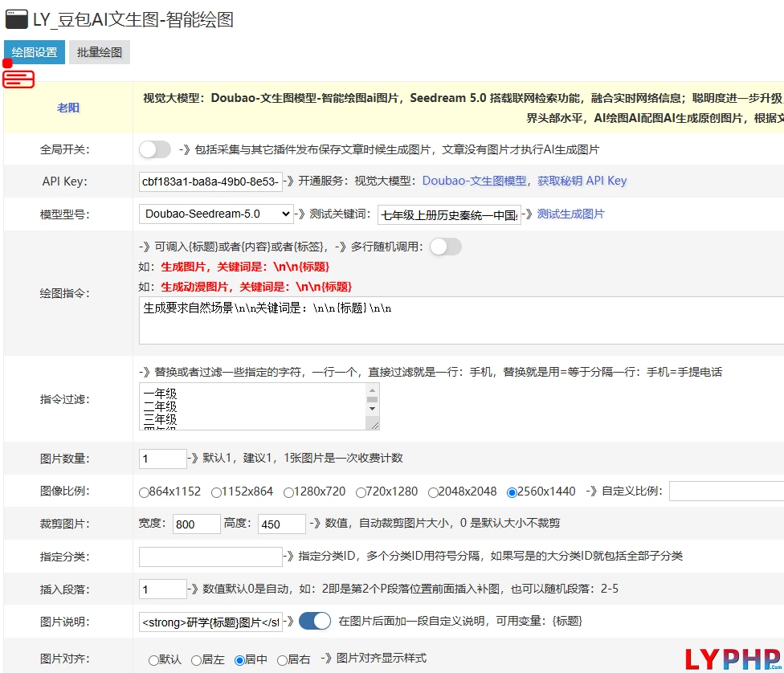Click the down arrow in the 指令过滤 scrollbar

click(372, 408)
